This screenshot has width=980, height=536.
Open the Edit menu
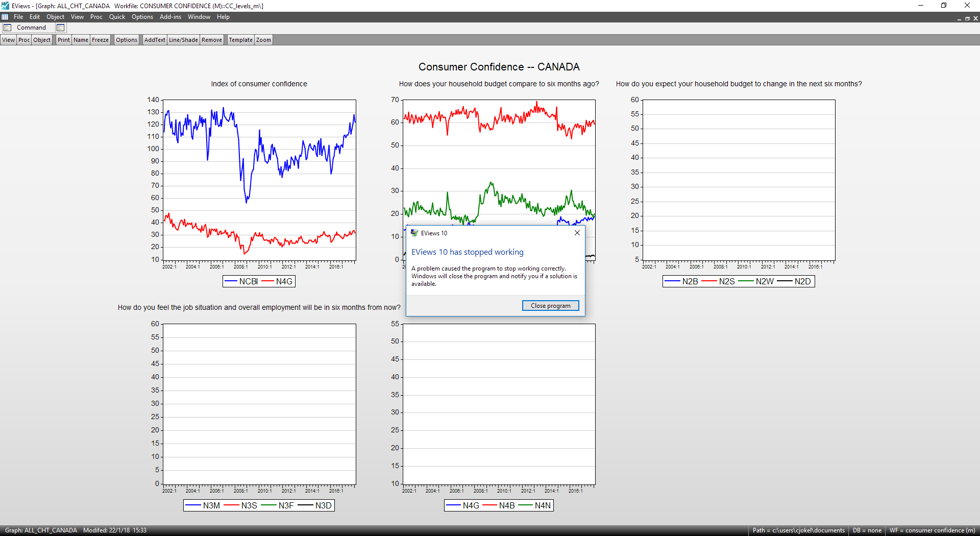(35, 17)
